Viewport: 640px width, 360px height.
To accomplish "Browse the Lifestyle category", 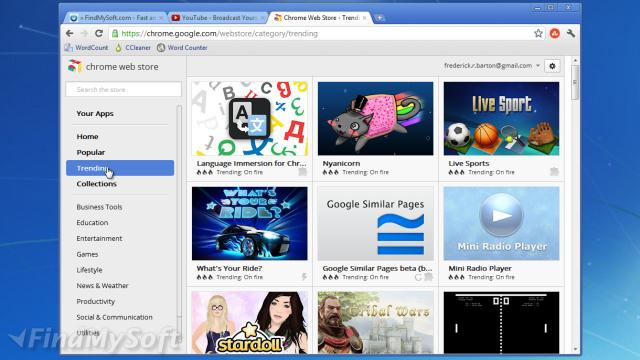I will 89,270.
